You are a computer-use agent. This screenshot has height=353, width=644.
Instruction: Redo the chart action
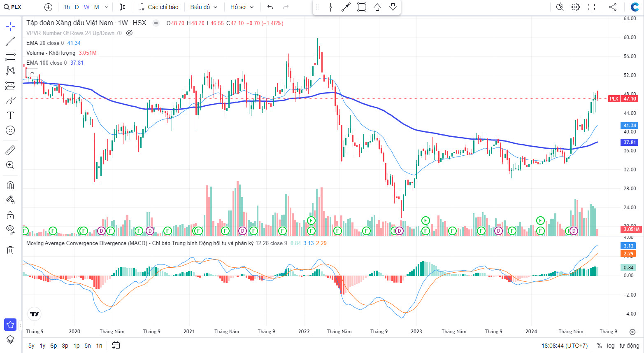pyautogui.click(x=286, y=7)
